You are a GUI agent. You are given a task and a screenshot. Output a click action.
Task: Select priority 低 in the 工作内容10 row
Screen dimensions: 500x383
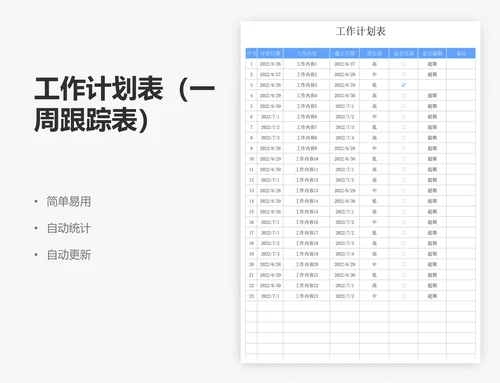point(374,159)
